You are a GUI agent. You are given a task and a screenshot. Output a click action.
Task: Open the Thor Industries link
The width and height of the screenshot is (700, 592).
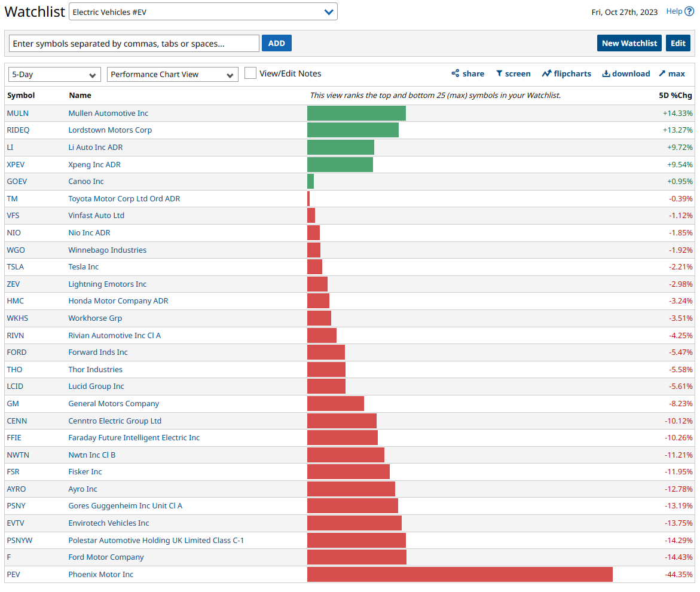click(95, 370)
